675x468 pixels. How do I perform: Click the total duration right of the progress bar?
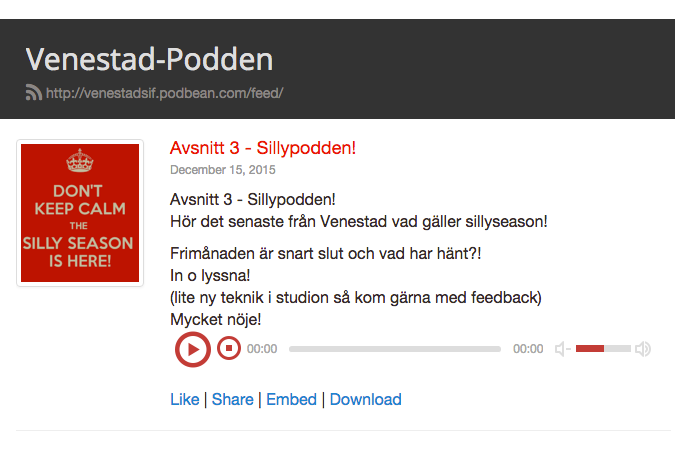click(x=528, y=349)
